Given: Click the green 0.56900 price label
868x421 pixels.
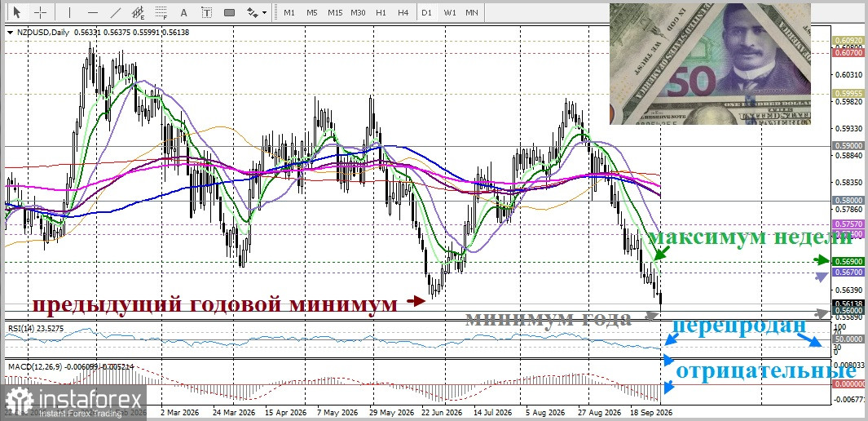Looking at the screenshot, I should tap(848, 260).
